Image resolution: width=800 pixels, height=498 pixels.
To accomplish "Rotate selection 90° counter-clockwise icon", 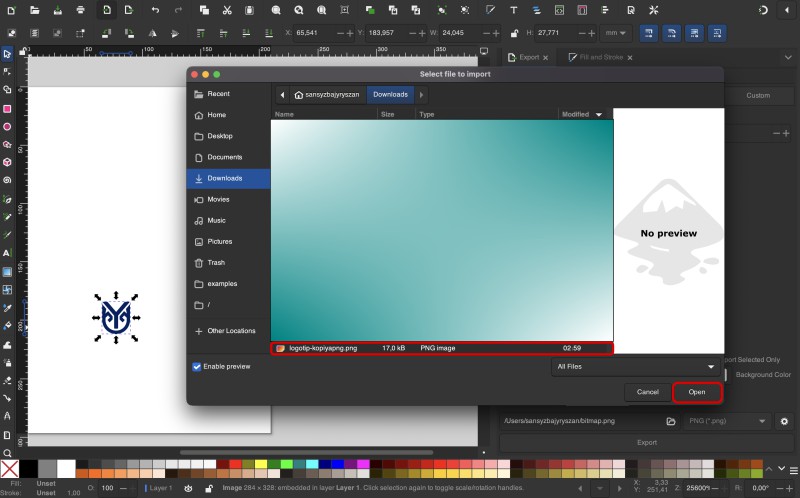I will pos(106,33).
